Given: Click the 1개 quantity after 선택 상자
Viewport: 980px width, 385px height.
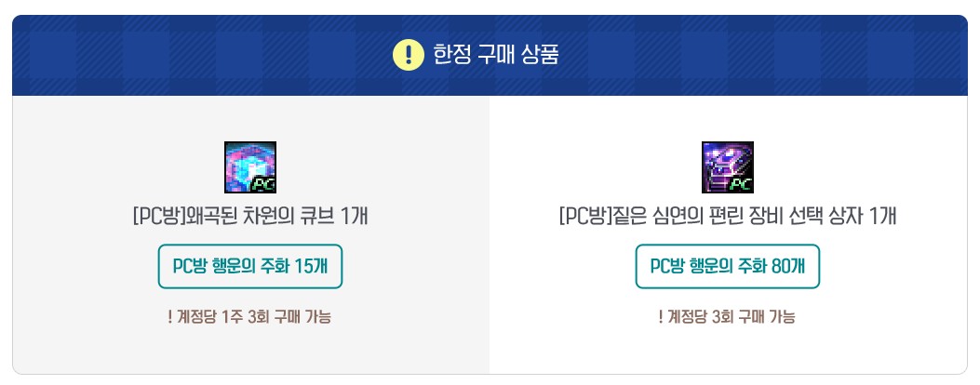Looking at the screenshot, I should coord(883,218).
